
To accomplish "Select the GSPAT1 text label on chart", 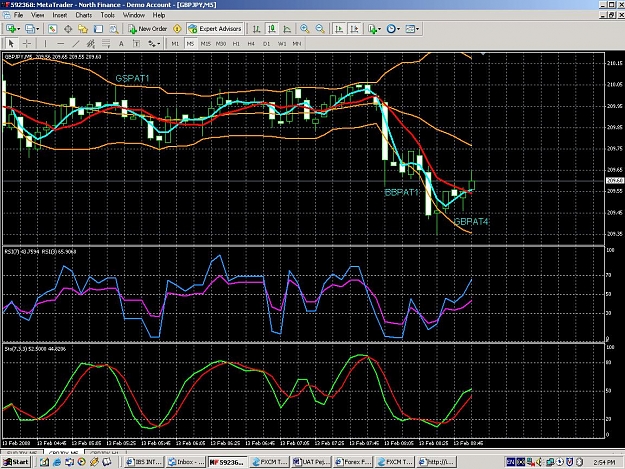I will coord(132,78).
